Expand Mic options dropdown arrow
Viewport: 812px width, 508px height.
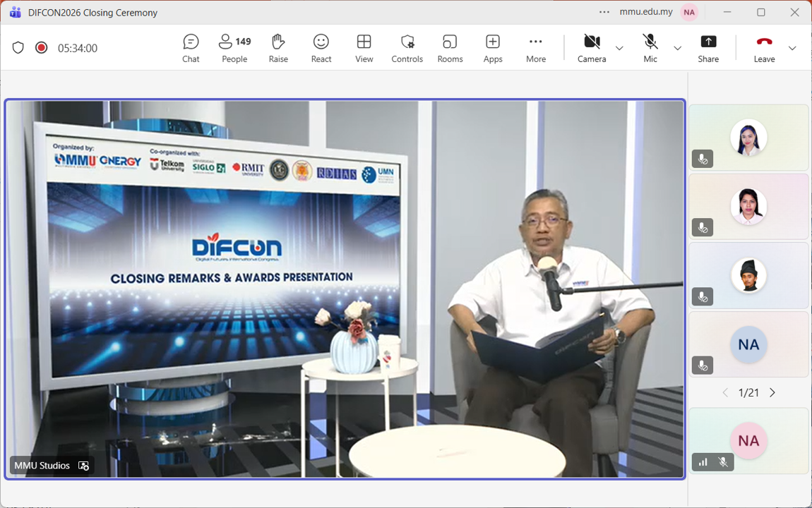tap(677, 48)
